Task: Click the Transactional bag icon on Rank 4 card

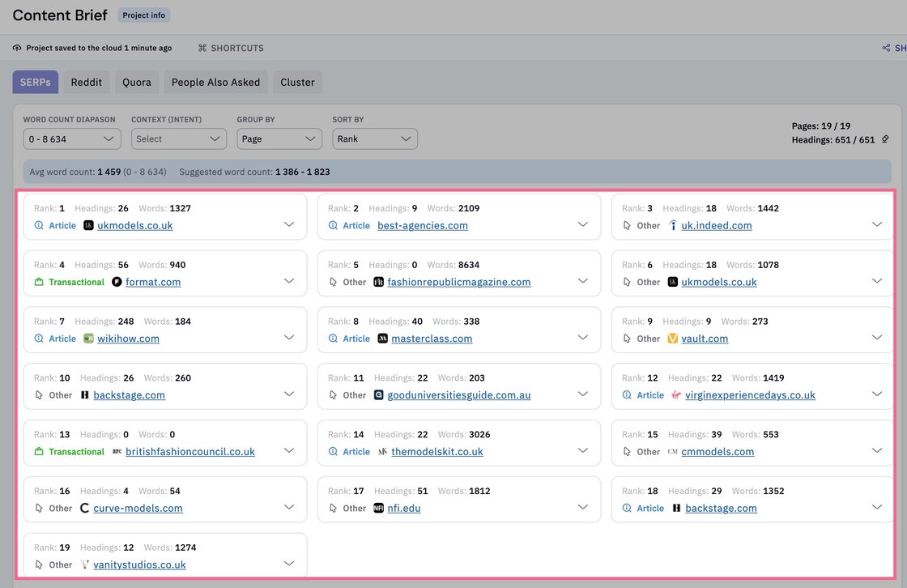Action: [39, 282]
